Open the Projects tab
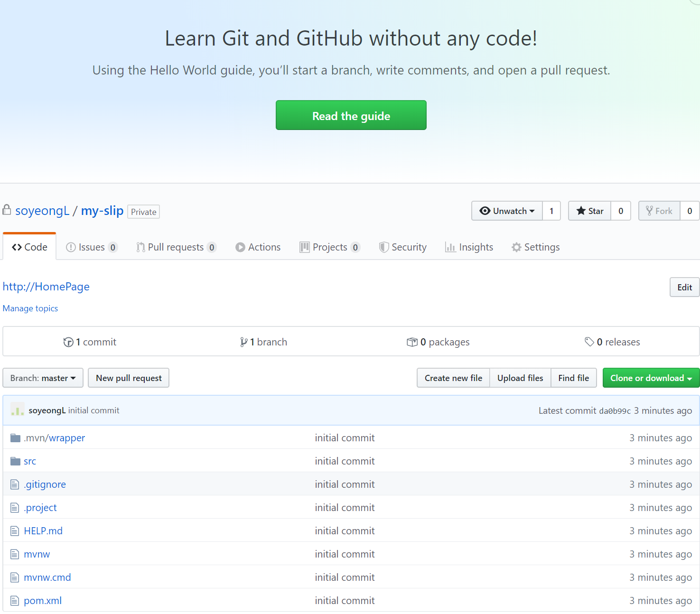Image resolution: width=700 pixels, height=614 pixels. (x=330, y=247)
